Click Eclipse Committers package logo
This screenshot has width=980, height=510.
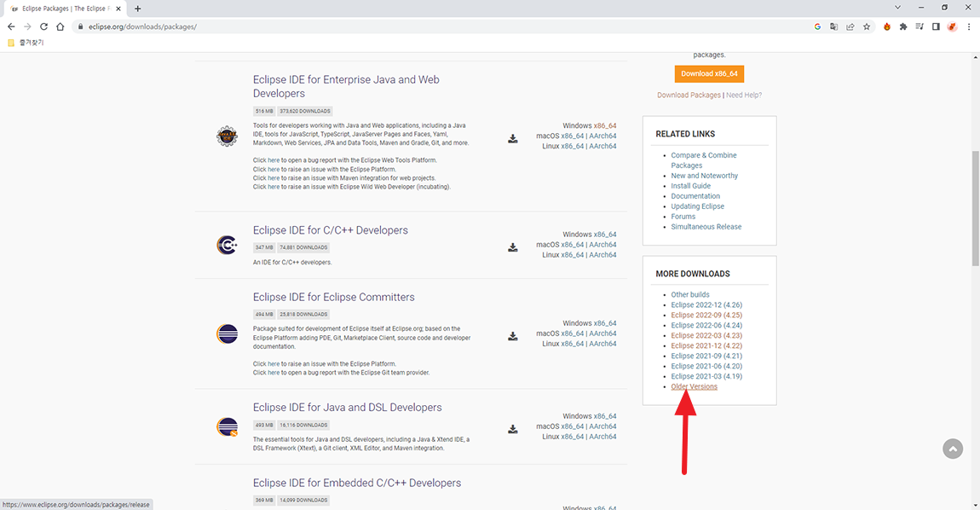click(227, 334)
